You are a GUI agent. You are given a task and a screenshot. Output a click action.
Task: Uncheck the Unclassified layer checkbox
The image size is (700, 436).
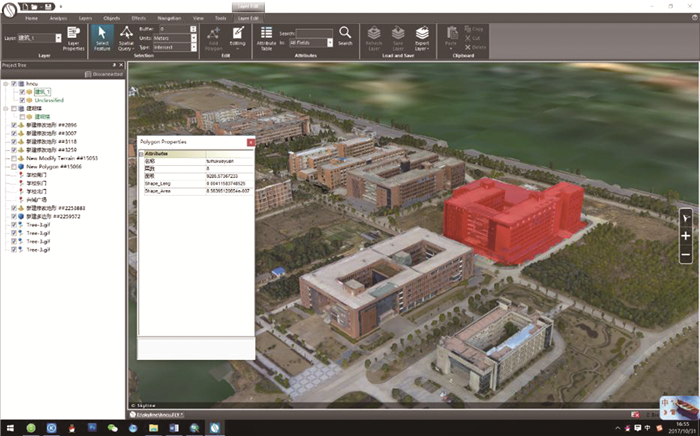(23, 100)
